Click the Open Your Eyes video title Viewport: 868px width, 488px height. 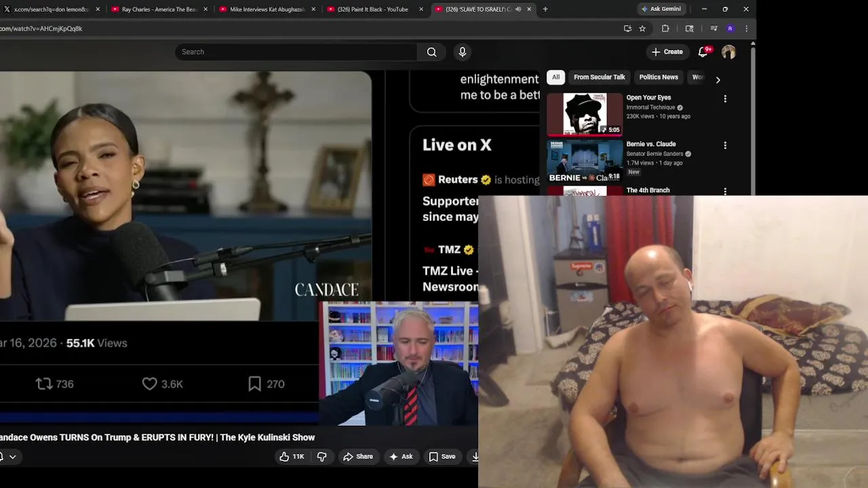[648, 98]
